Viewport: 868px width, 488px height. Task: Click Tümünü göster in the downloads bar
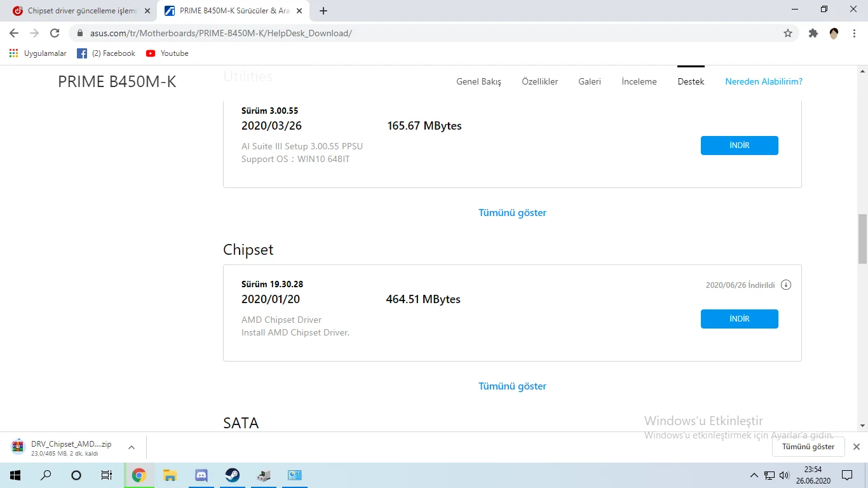pos(808,447)
